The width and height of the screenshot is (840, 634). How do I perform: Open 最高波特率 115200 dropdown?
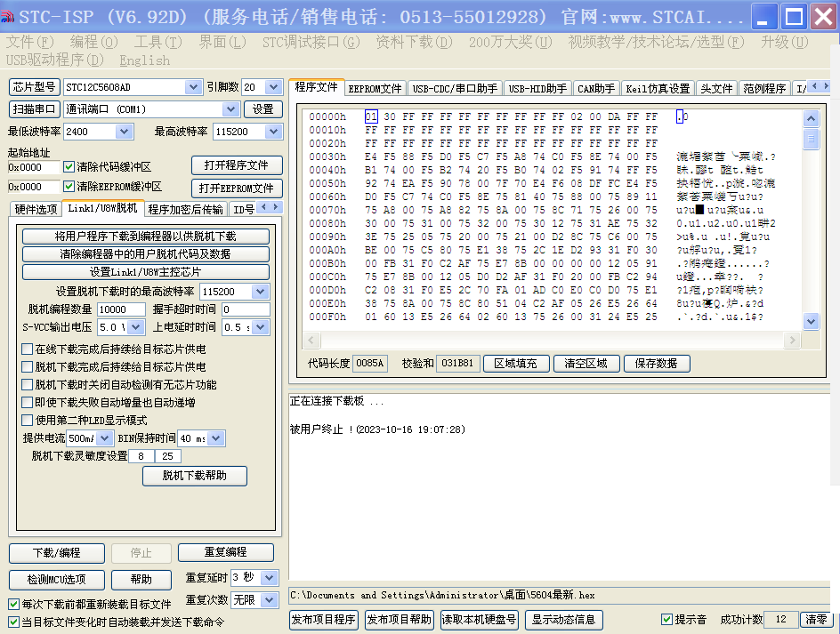point(274,132)
